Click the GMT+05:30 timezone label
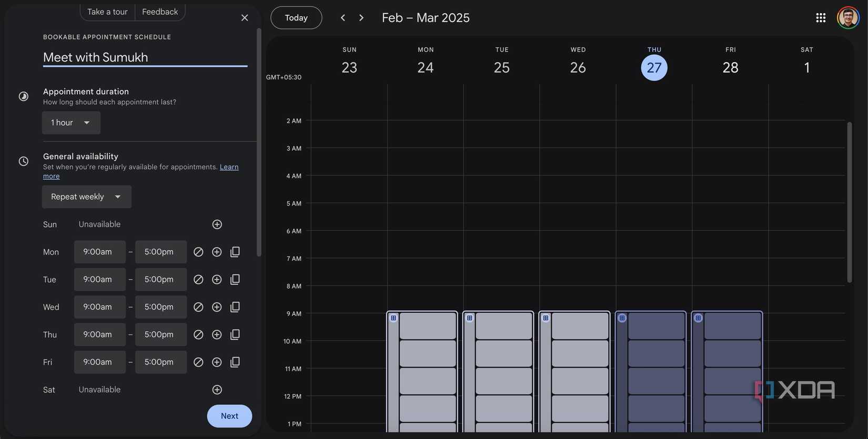Screen dimensions: 868x439 pyautogui.click(x=284, y=77)
